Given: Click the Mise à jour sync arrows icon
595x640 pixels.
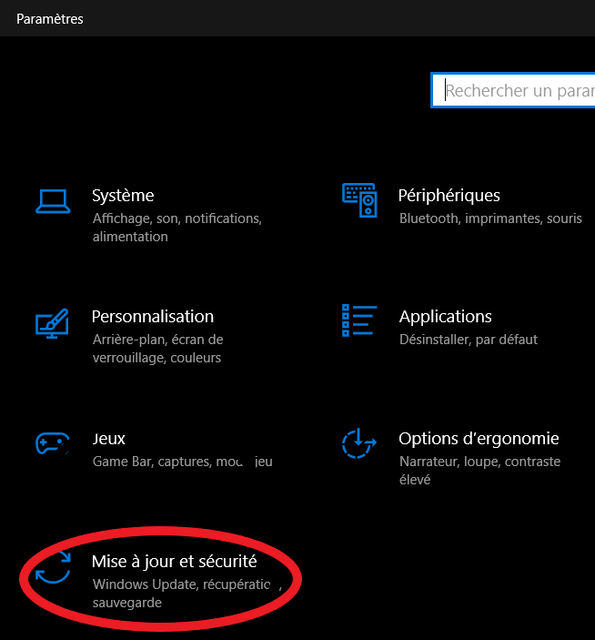Looking at the screenshot, I should (x=53, y=567).
